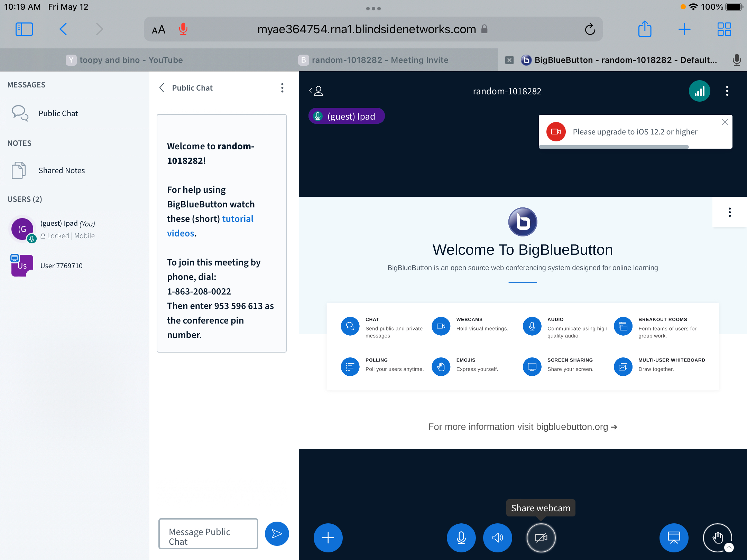Visit bigbluebutton.org for more information

coord(522,427)
